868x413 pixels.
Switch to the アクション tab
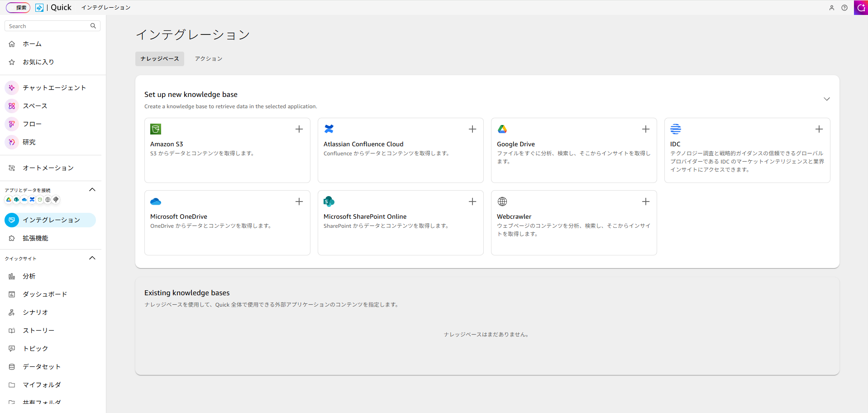(x=209, y=59)
